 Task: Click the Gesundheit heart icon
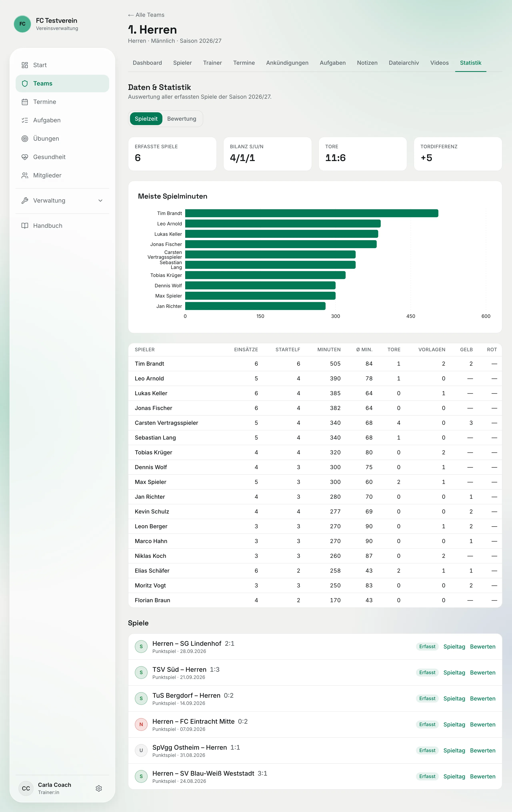[x=25, y=157]
